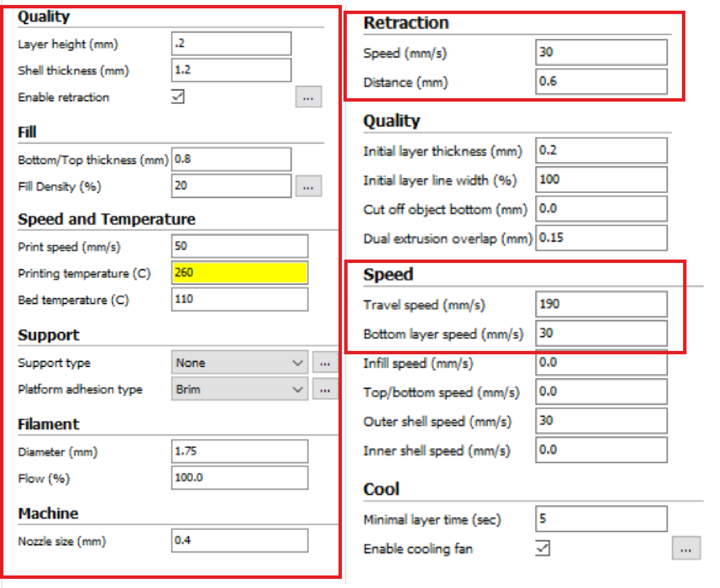This screenshot has width=720, height=588.
Task: Click the highlighted Printing temperature field
Action: pyautogui.click(x=239, y=272)
